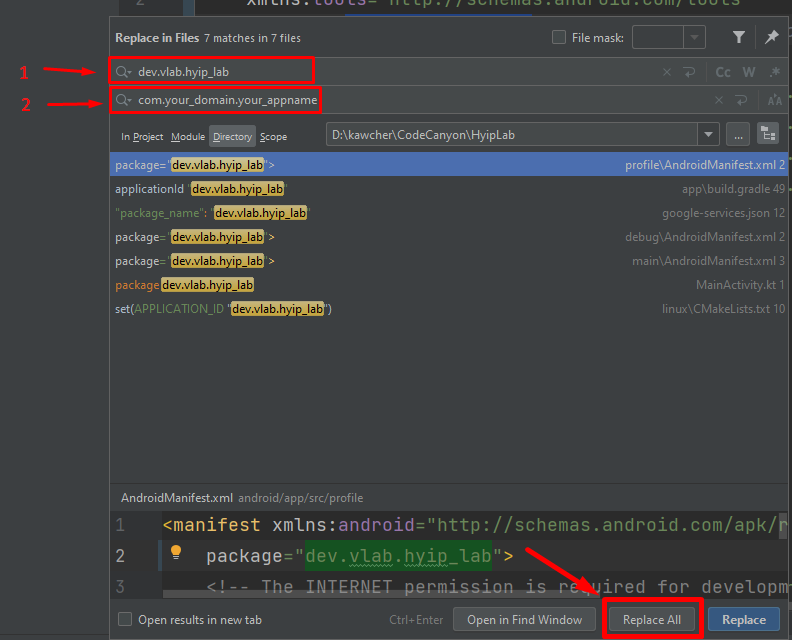Check Open results in new tab
The height and width of the screenshot is (640, 792).
(x=125, y=620)
